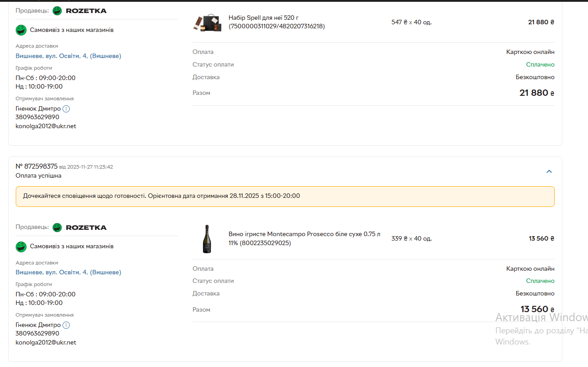
Task: Click the ROZETKA wordmark in the Spell set order
Action: pos(86,11)
